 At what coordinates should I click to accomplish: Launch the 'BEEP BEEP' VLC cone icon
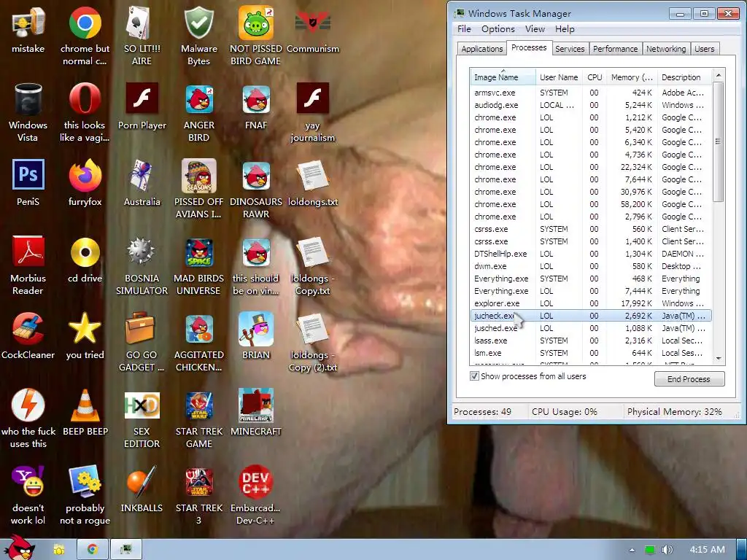(85, 413)
